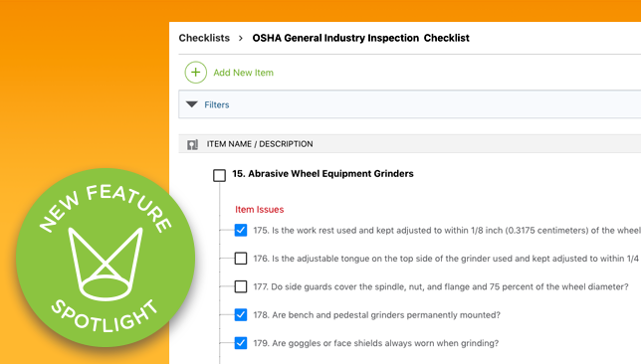
Task: Click the green plus circle icon
Action: pyautogui.click(x=195, y=73)
